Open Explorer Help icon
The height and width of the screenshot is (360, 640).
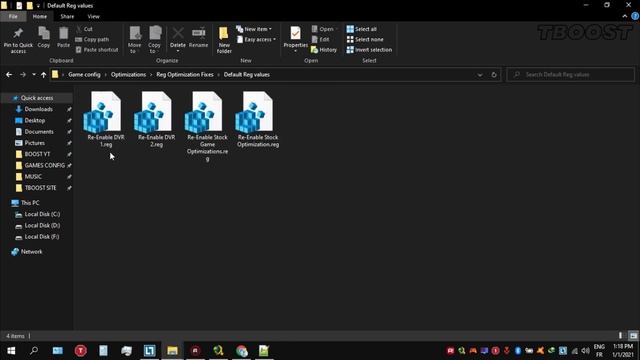(x=635, y=16)
